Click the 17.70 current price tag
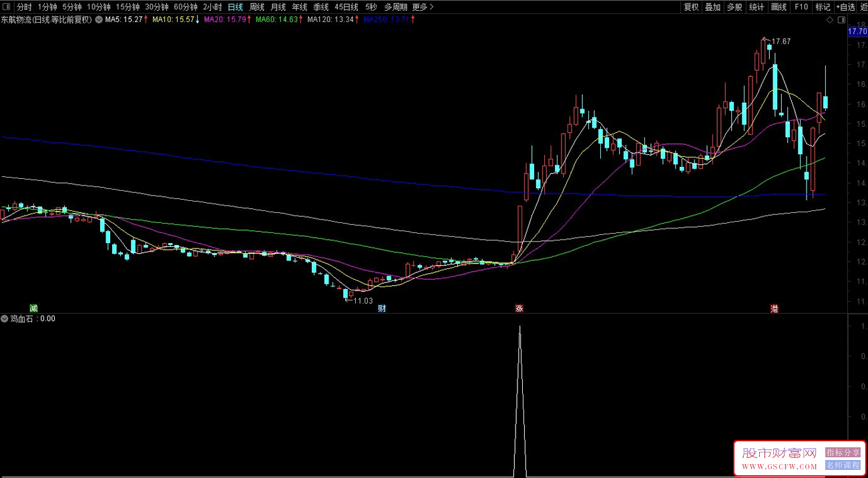 [857, 31]
